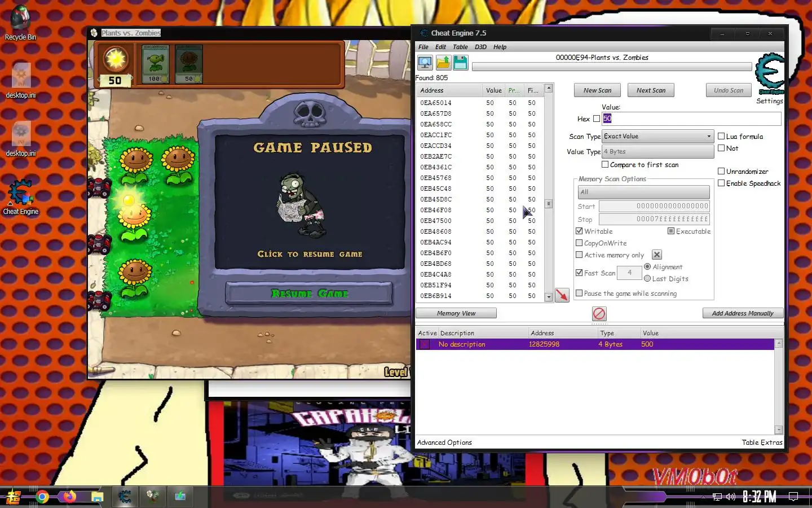Open the memory region All dropdown

tap(644, 192)
